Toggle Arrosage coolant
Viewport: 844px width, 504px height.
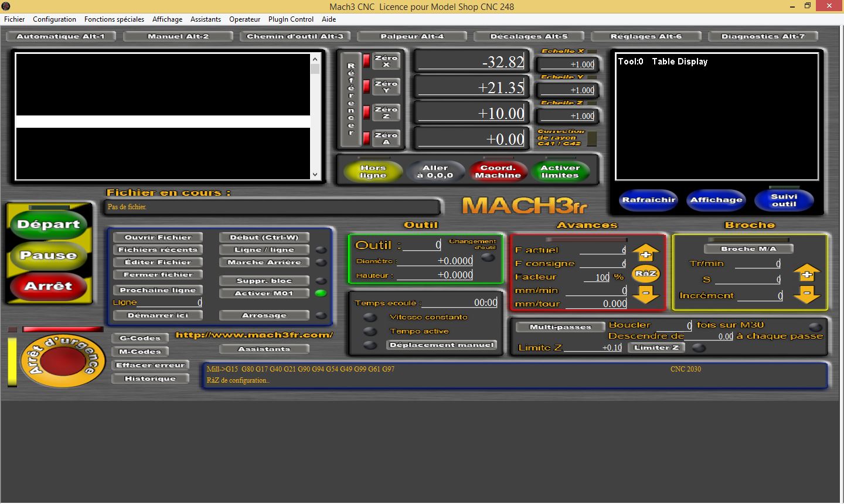pyautogui.click(x=264, y=315)
